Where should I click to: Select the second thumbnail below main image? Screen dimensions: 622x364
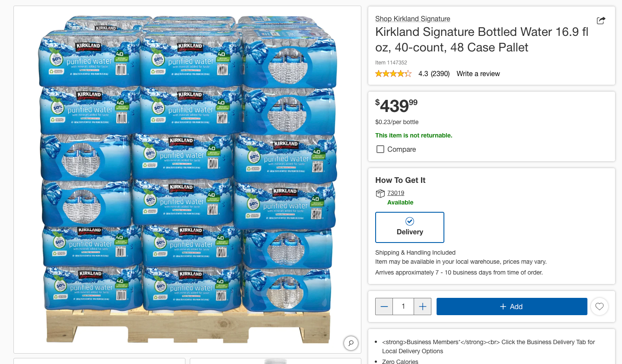click(275, 361)
